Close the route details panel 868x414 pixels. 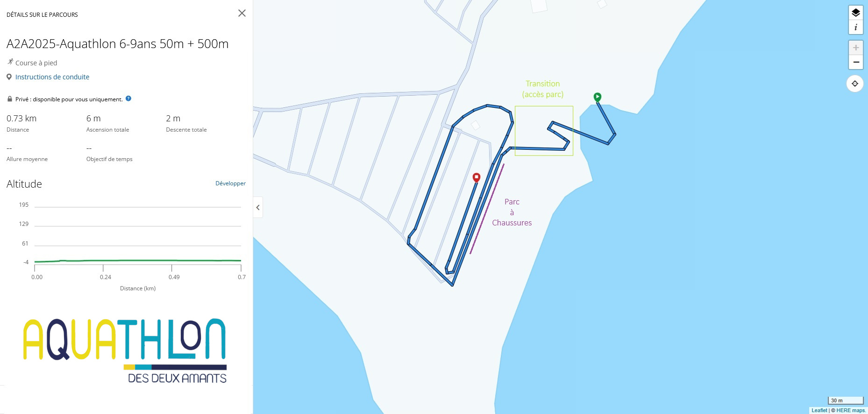point(242,13)
